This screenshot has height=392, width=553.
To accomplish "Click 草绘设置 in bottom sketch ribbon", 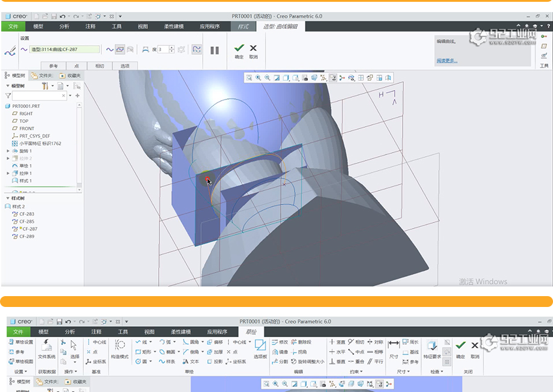I will pos(21,342).
